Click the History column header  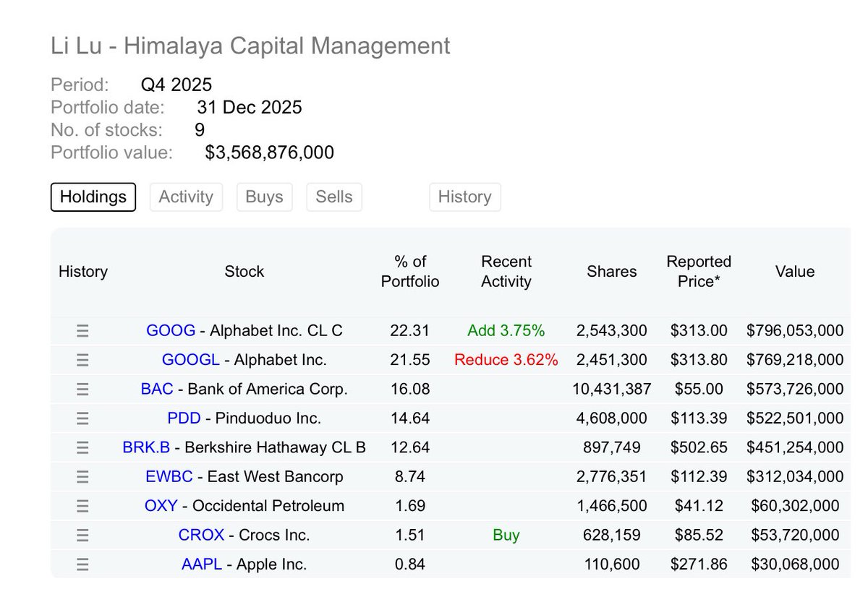pyautogui.click(x=83, y=272)
